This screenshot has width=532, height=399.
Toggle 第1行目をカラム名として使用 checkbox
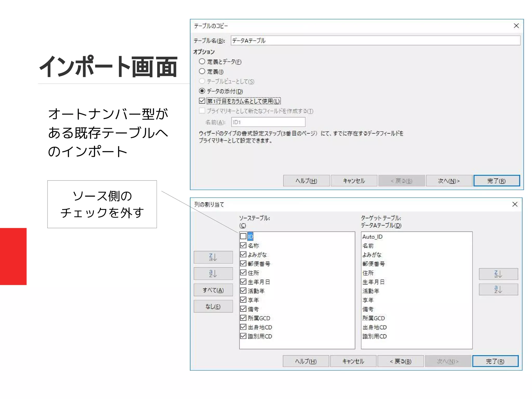(x=202, y=101)
